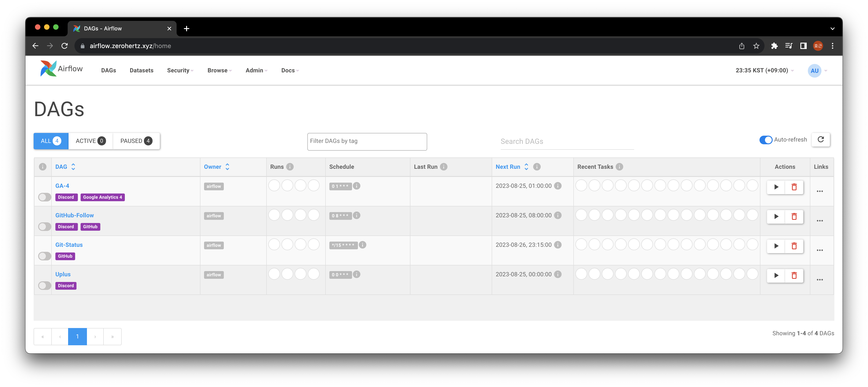The image size is (868, 387).
Task: Trigger the Git-Status DAG play icon
Action: click(776, 246)
